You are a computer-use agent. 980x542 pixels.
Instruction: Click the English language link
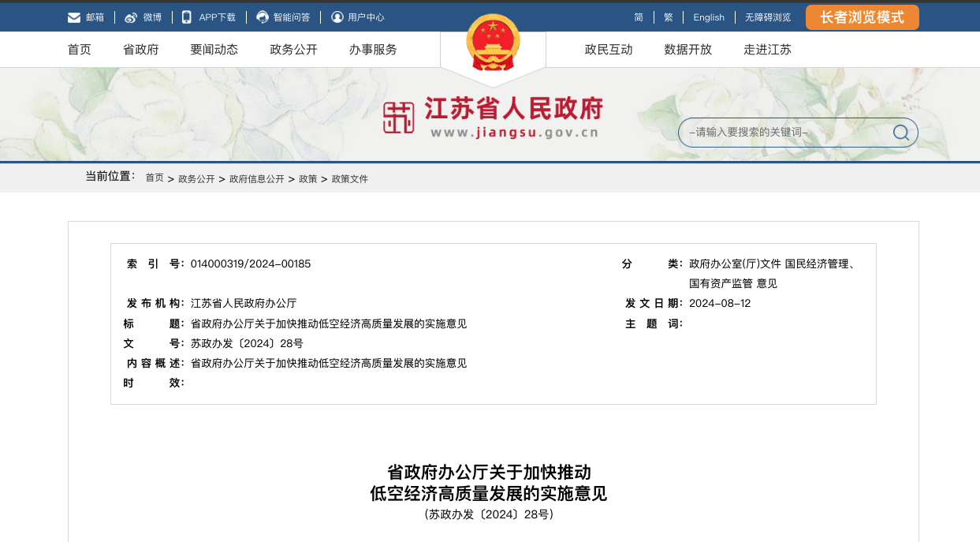(709, 17)
